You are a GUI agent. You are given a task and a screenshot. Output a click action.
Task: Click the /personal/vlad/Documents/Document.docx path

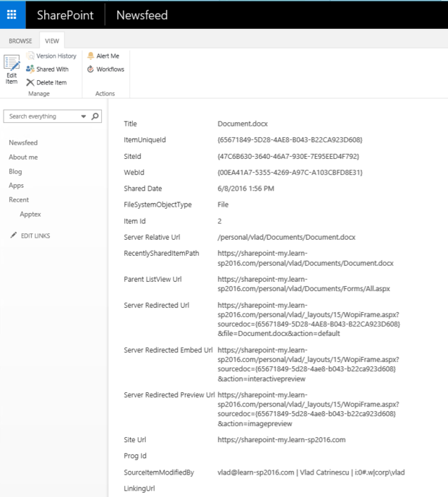(286, 238)
